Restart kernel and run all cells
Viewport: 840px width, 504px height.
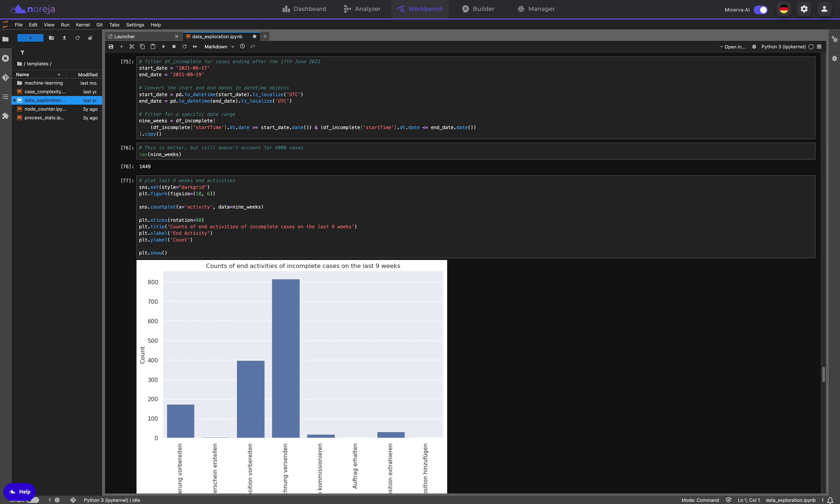pos(195,47)
